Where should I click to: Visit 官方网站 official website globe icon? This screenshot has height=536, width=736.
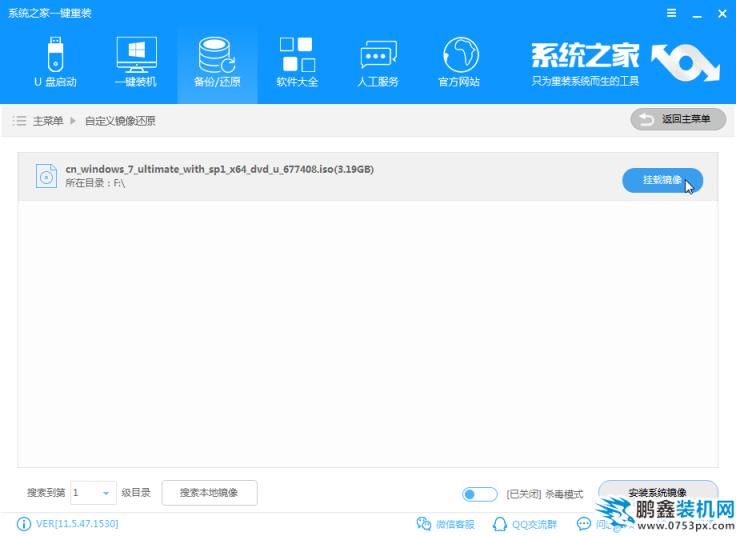[459, 62]
